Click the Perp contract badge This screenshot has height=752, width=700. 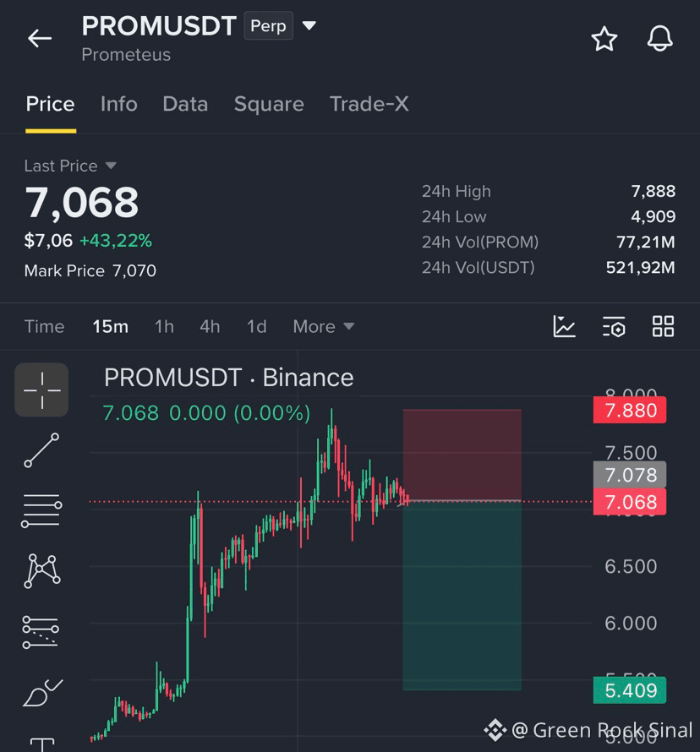268,25
